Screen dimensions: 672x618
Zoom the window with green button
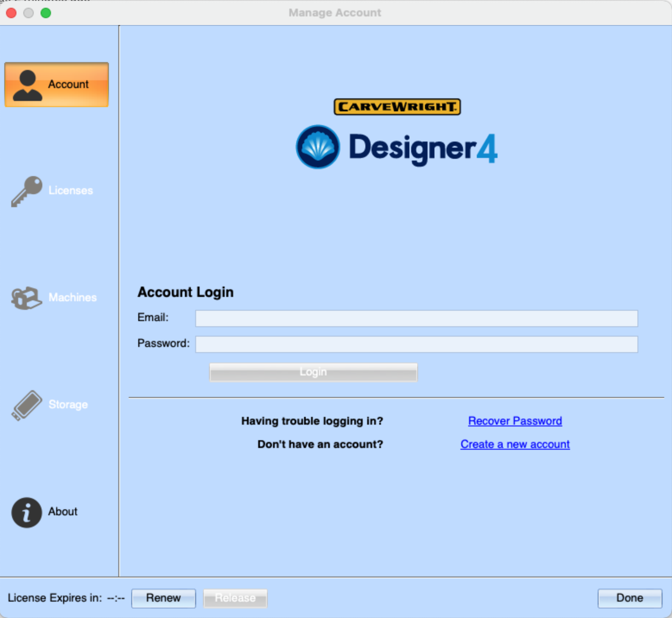pyautogui.click(x=46, y=13)
